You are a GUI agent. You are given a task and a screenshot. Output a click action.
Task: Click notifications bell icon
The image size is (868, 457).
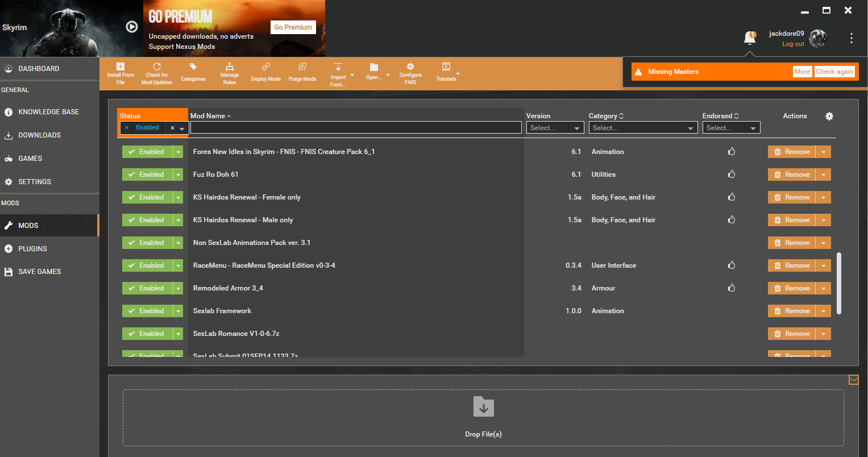pos(750,38)
